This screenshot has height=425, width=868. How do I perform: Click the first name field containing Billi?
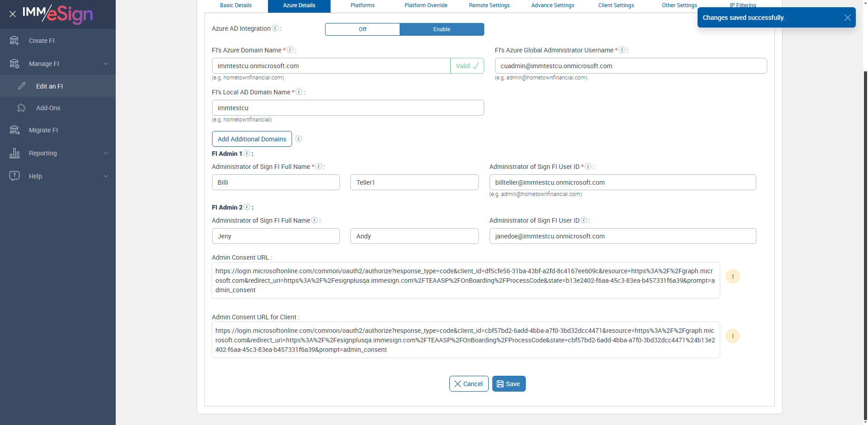click(x=276, y=182)
